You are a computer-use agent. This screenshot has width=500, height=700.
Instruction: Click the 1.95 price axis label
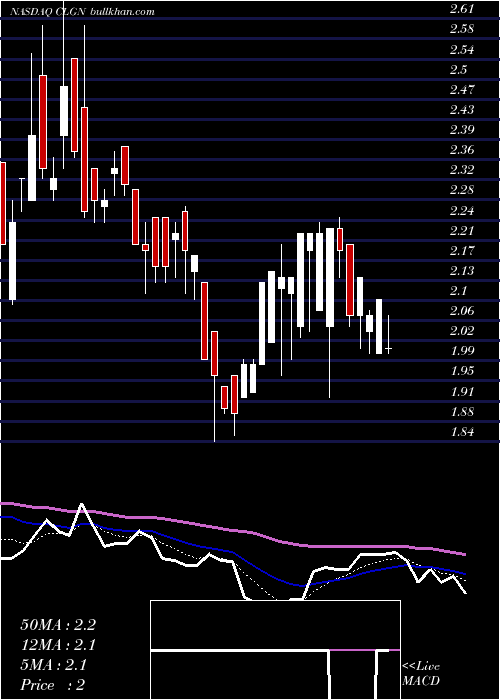[461, 371]
